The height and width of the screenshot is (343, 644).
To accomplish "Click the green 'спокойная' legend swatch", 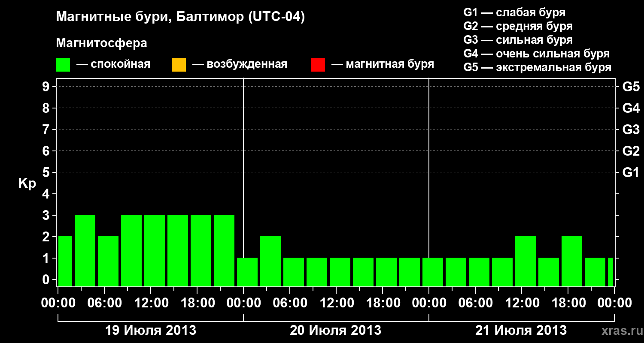I will tap(63, 65).
